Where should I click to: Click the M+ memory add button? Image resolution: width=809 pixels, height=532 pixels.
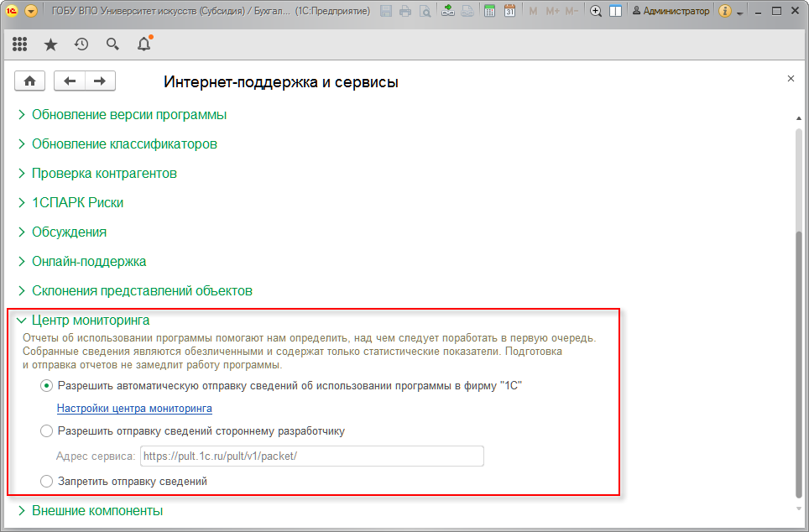point(552,11)
